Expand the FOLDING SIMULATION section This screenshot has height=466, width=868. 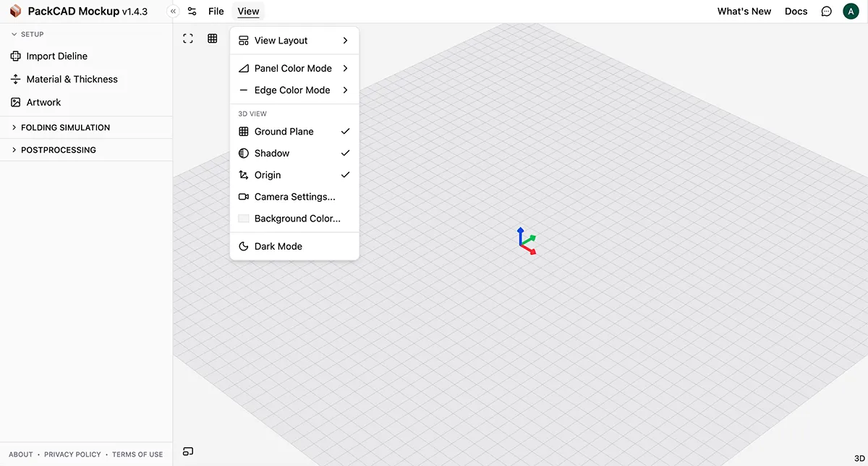click(61, 127)
